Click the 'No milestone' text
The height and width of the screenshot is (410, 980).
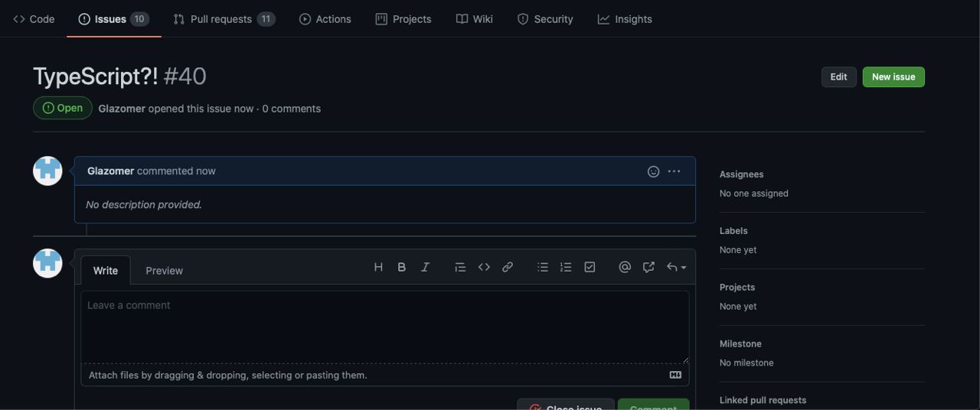coord(746,363)
